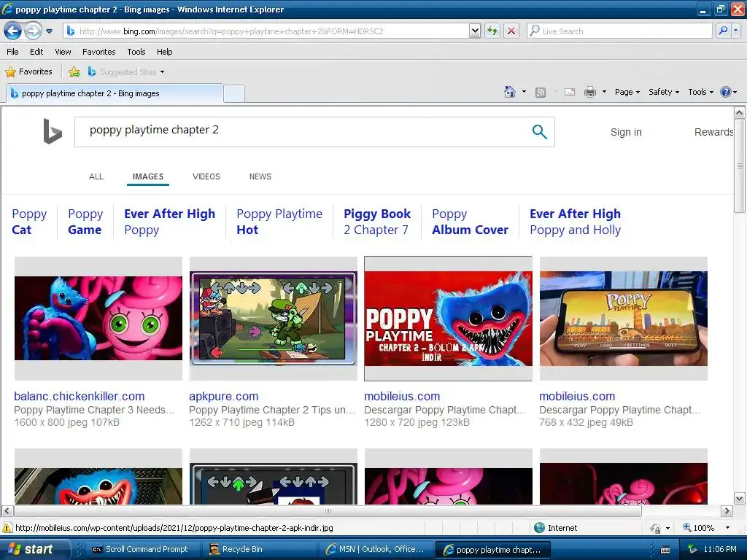This screenshot has width=747, height=560.
Task: Switch to MSN Outlook taskbar item
Action: click(376, 549)
